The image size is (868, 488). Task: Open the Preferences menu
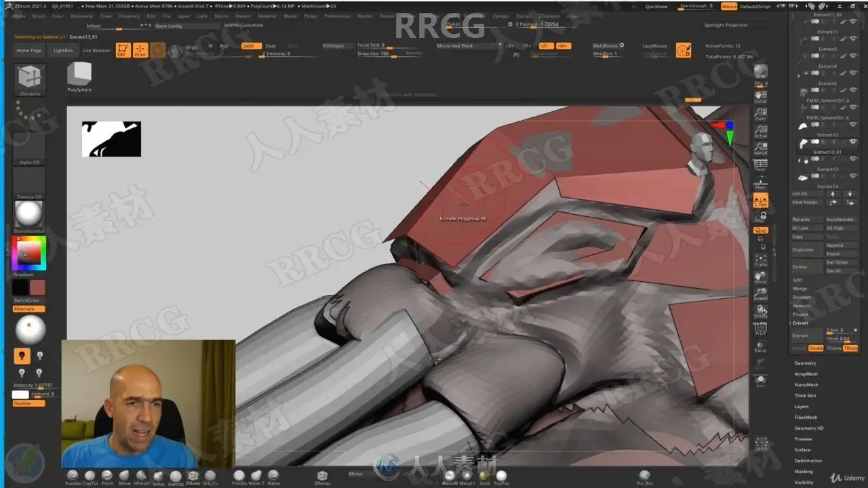coord(337,16)
